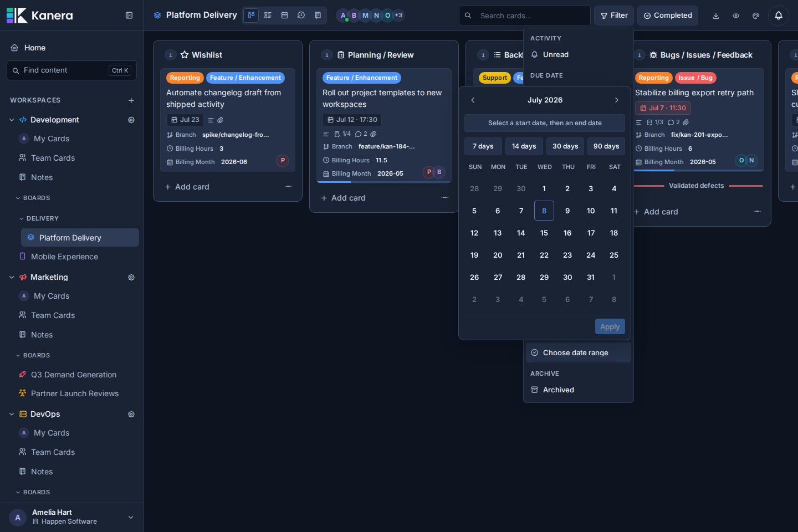Open Amelia Hart account menu
The image size is (798, 532).
click(x=72, y=518)
